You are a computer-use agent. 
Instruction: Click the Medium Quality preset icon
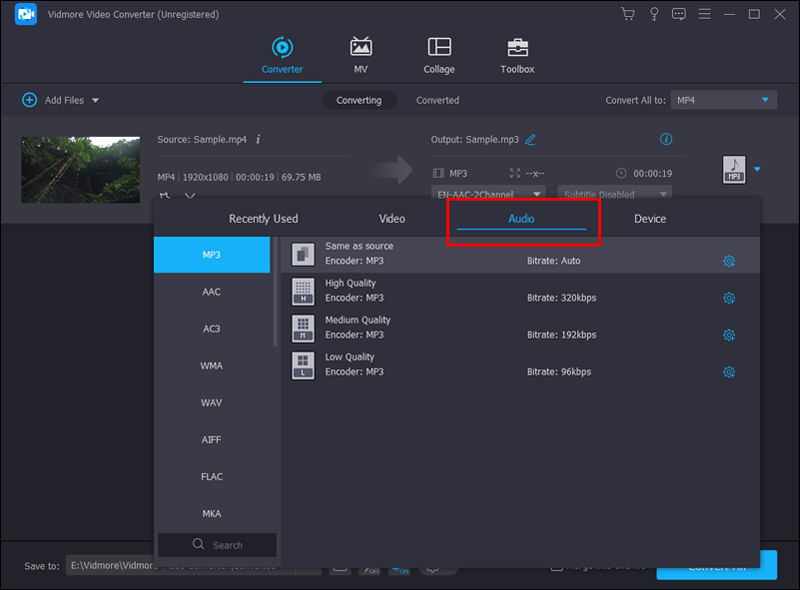click(x=303, y=328)
